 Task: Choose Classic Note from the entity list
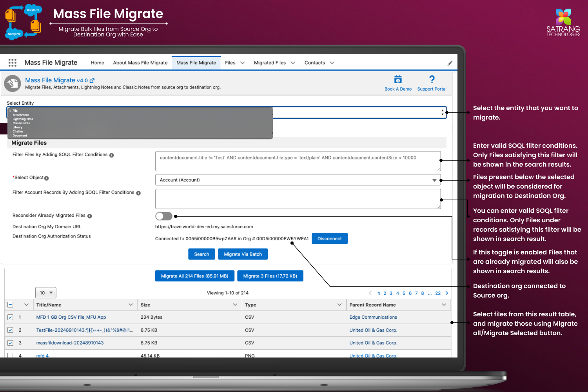[x=21, y=123]
